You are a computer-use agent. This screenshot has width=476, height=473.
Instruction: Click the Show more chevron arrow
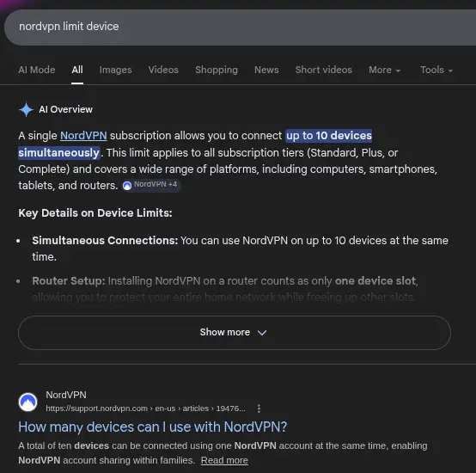(262, 333)
